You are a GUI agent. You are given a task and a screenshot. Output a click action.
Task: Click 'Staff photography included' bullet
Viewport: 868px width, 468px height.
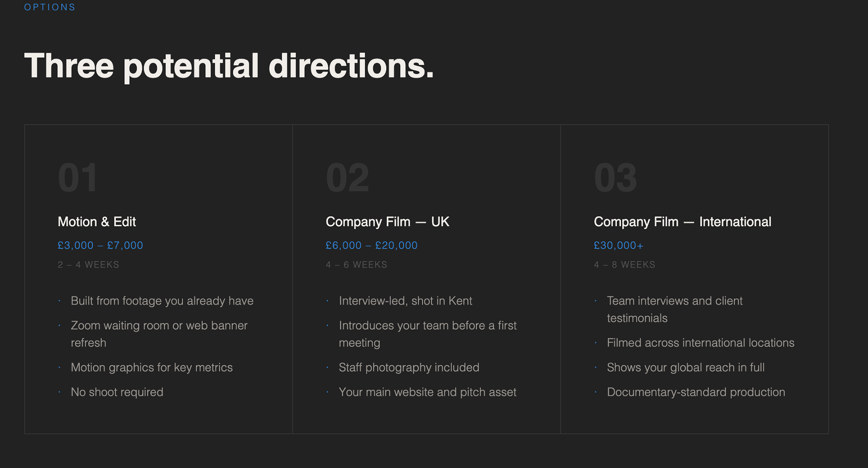click(409, 368)
